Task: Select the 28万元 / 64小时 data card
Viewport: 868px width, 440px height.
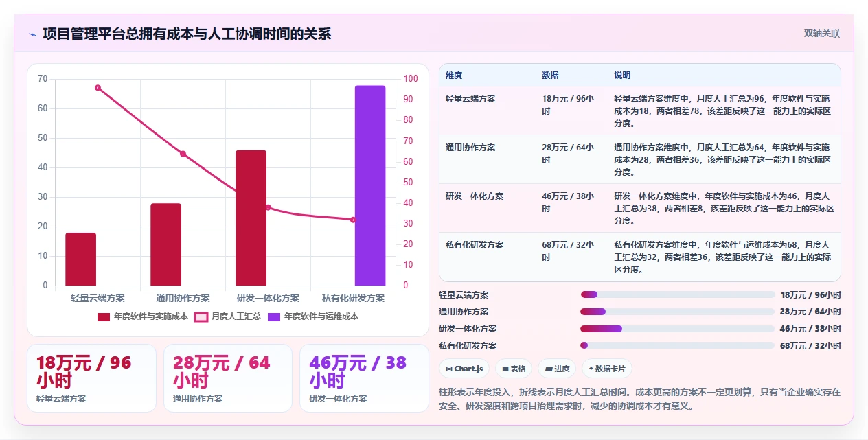Action: click(x=228, y=378)
